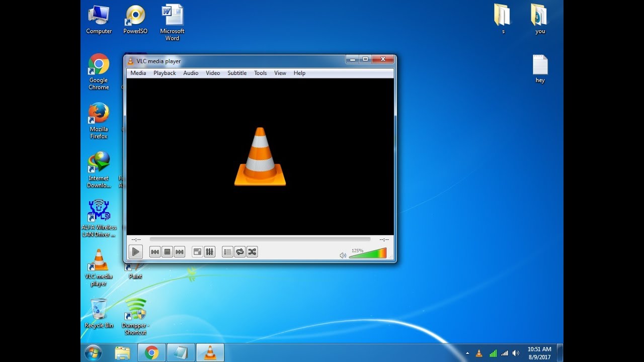Click VLC button on the taskbar
The height and width of the screenshot is (362, 644).
pos(210,353)
